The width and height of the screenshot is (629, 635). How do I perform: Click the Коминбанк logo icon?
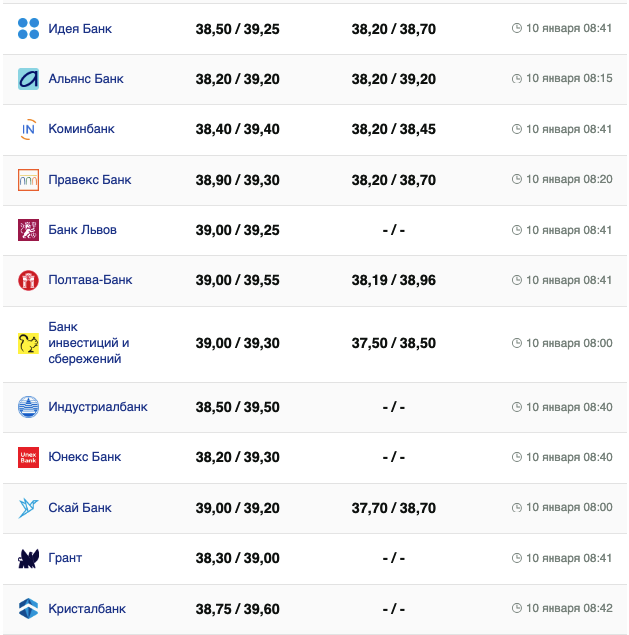28,129
